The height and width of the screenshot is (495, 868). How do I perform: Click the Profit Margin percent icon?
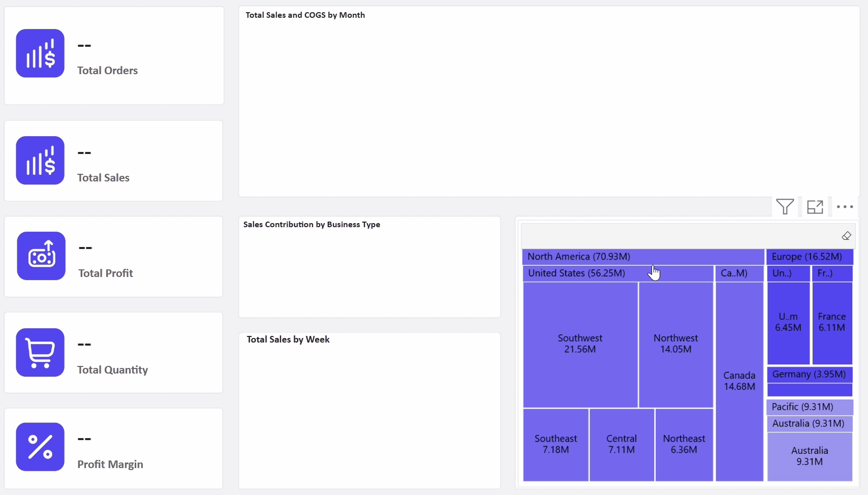click(40, 447)
